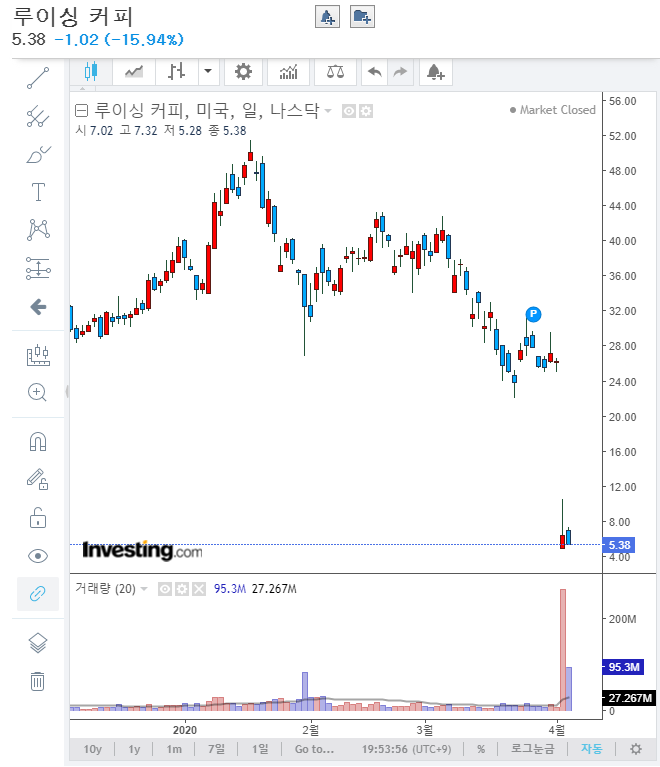The width and height of the screenshot is (660, 767).
Task: Select the 10y time range
Action: tap(92, 749)
